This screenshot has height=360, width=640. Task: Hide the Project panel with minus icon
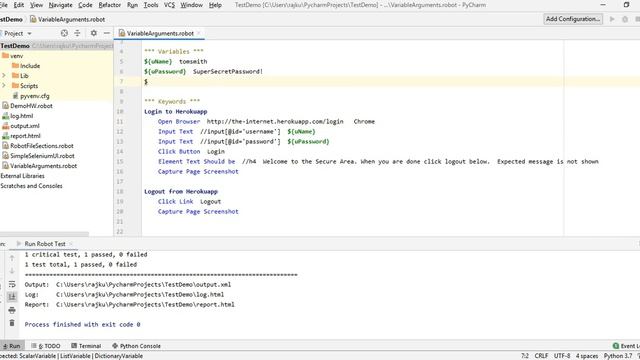pyautogui.click(x=107, y=33)
